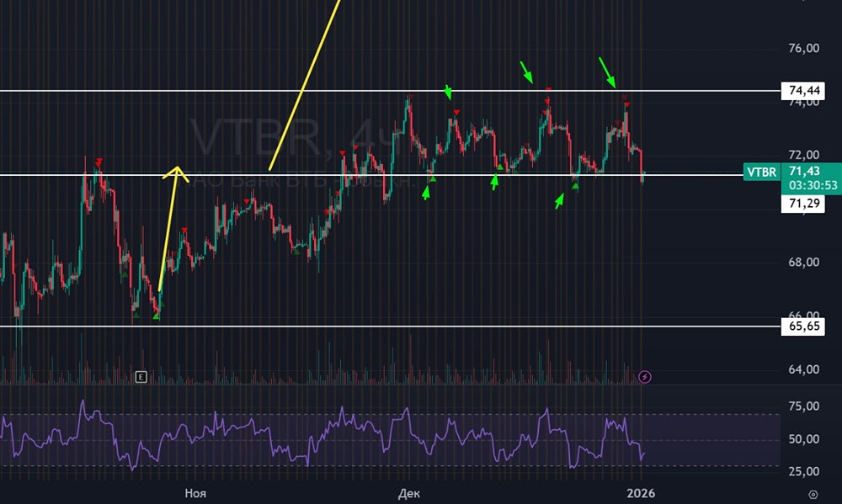Screen dimensions: 842x504
Task: Open the axis settings target icon in the bottom-right corner
Action: coord(813,495)
